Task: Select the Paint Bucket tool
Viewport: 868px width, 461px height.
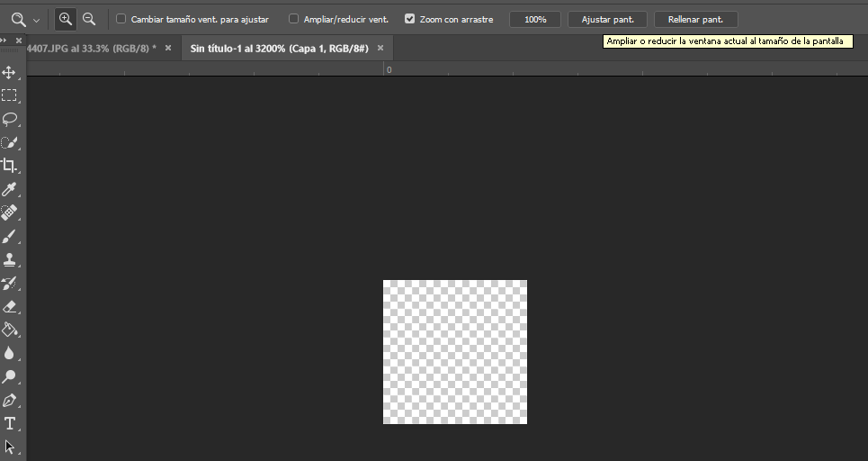Action: point(10,330)
